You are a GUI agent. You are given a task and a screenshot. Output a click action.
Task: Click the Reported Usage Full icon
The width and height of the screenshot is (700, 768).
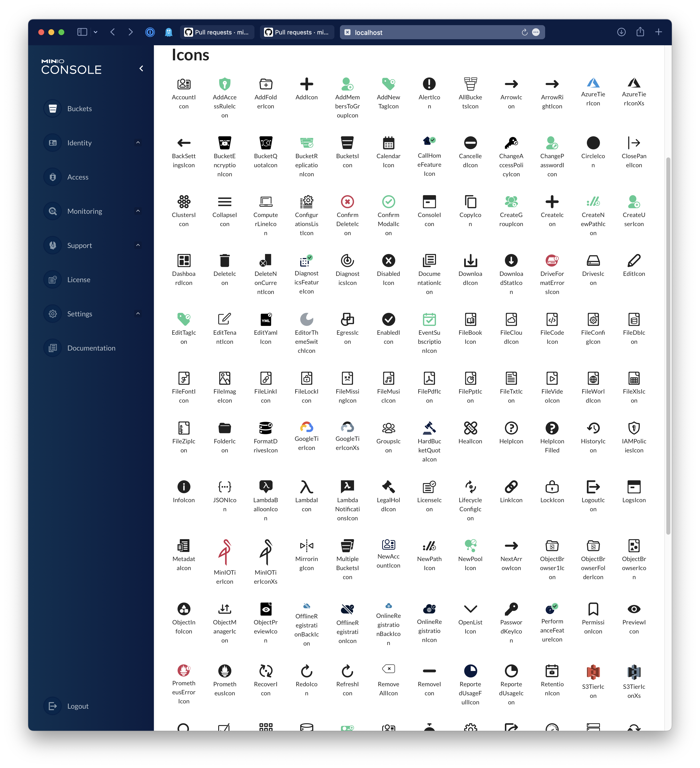pos(470,671)
